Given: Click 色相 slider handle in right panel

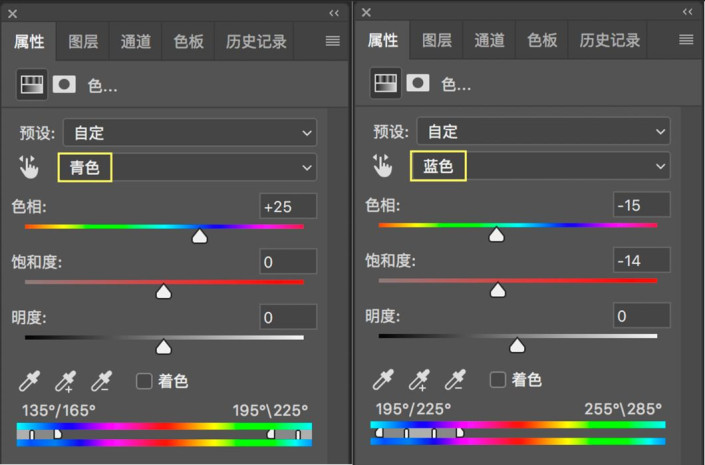Looking at the screenshot, I should pyautogui.click(x=496, y=234).
